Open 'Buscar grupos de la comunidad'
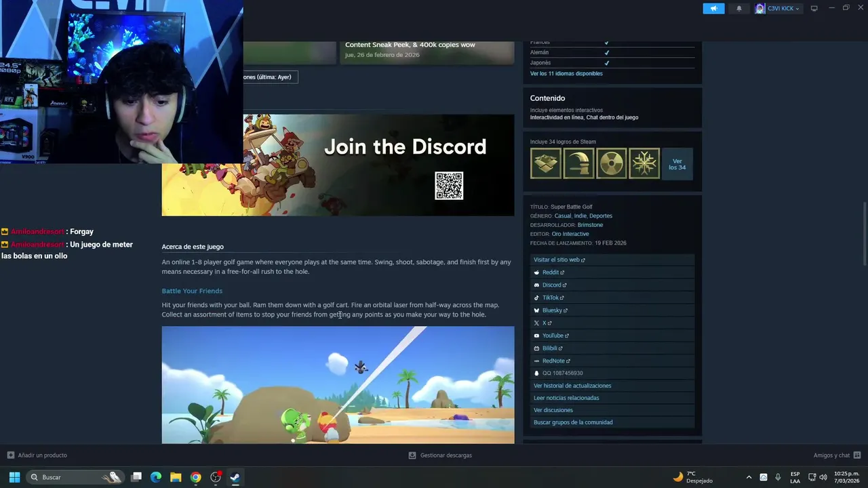Viewport: 868px width, 488px height. tap(612, 422)
